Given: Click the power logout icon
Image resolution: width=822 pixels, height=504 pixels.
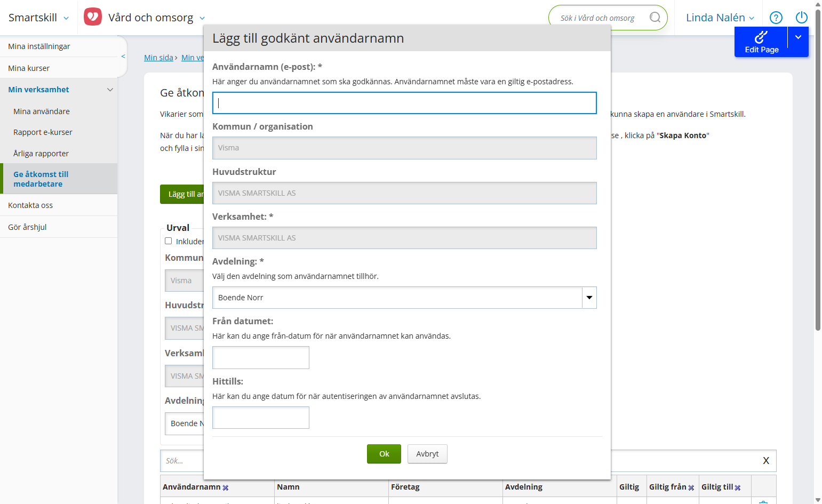Looking at the screenshot, I should [x=802, y=18].
